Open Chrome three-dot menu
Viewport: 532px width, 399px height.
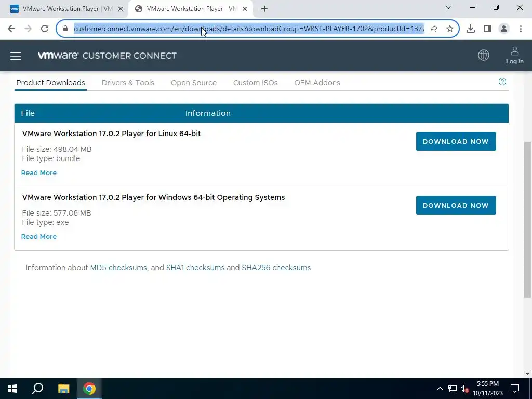tap(521, 29)
